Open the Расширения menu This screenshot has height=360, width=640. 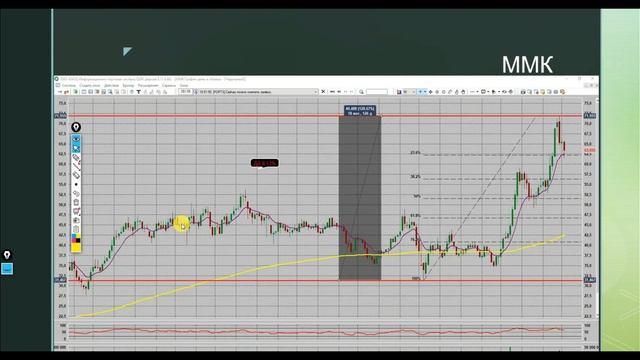coord(148,86)
